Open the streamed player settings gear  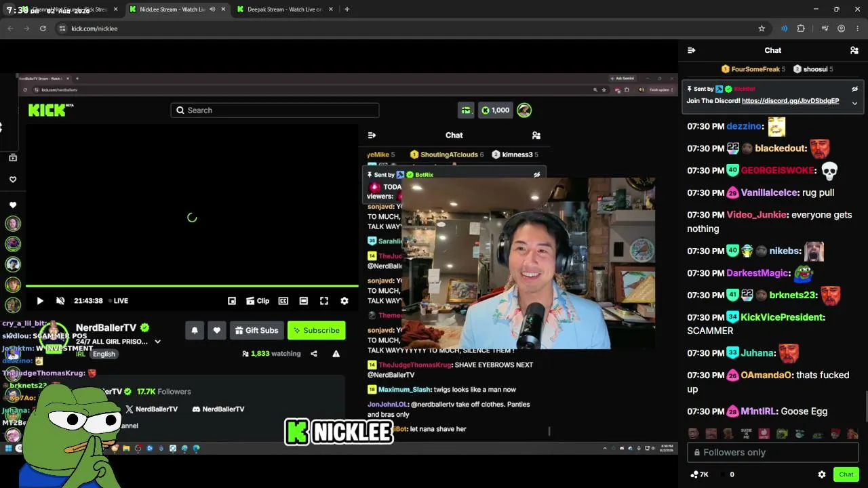(344, 301)
